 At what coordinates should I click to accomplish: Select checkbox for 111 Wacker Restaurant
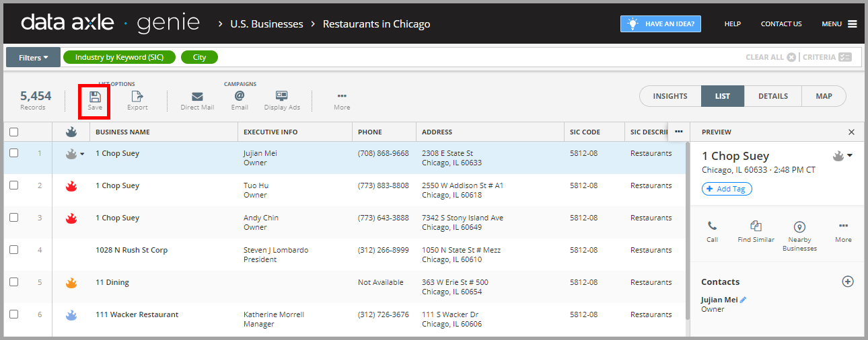(14, 314)
